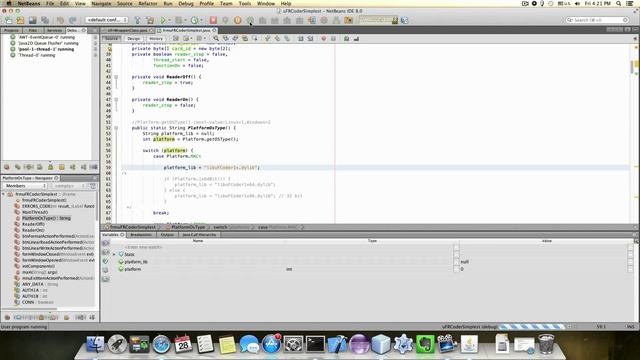Select PlatformOsType() in Navigator members

[x=46, y=218]
